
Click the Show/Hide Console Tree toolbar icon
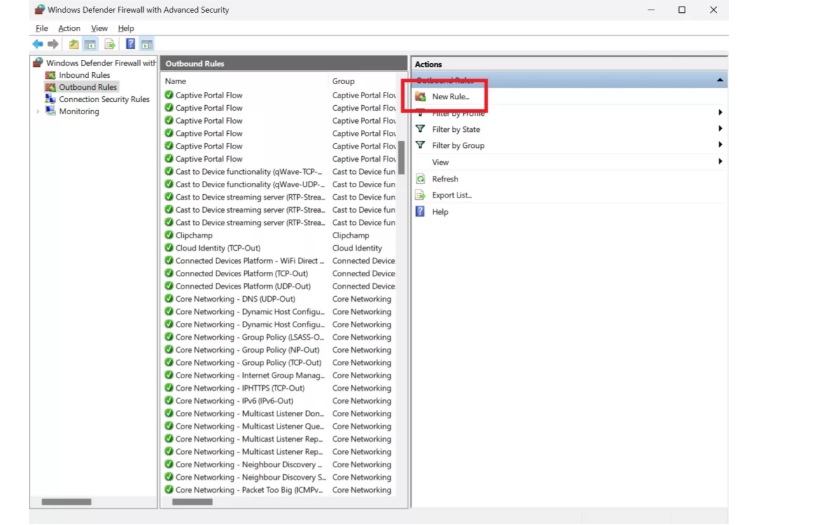click(x=90, y=44)
